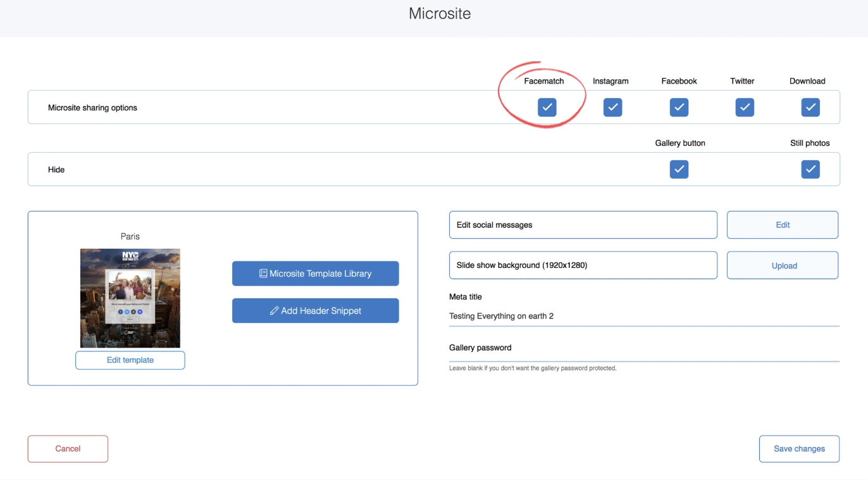Uncheck the Facematch sharing checkbox
The height and width of the screenshot is (480, 868).
pyautogui.click(x=547, y=108)
